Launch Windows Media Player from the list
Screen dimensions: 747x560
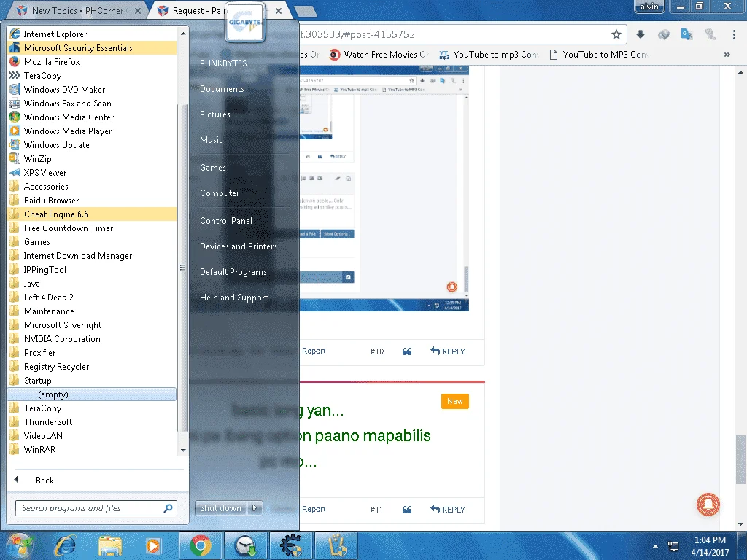pyautogui.click(x=92, y=131)
